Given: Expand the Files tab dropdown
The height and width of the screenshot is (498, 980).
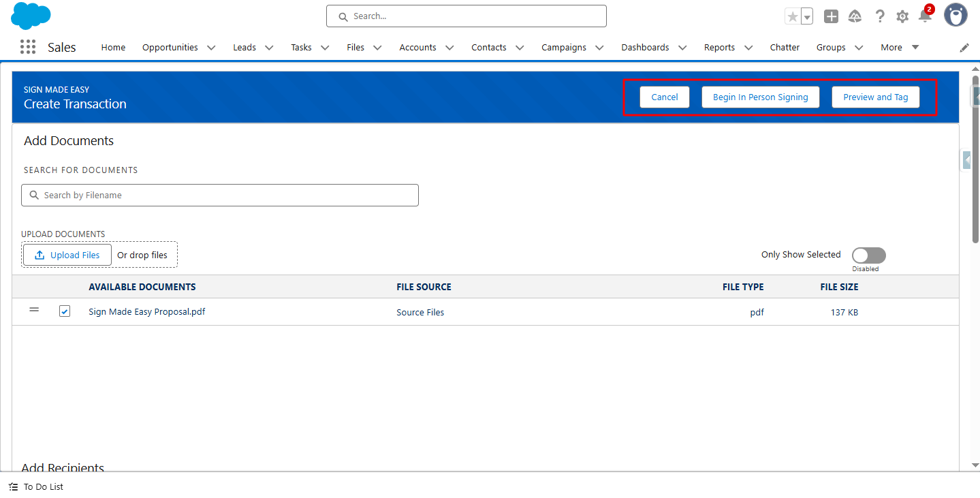Looking at the screenshot, I should tap(377, 48).
